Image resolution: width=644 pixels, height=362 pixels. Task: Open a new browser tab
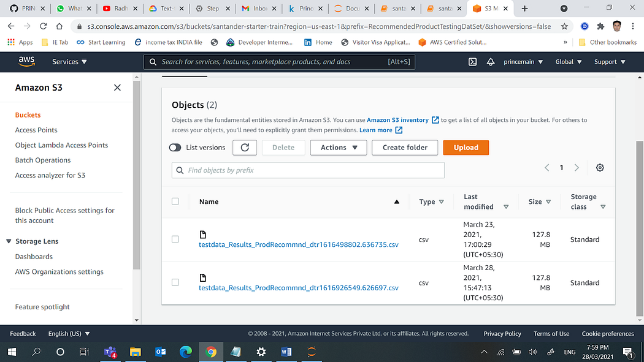[524, 9]
